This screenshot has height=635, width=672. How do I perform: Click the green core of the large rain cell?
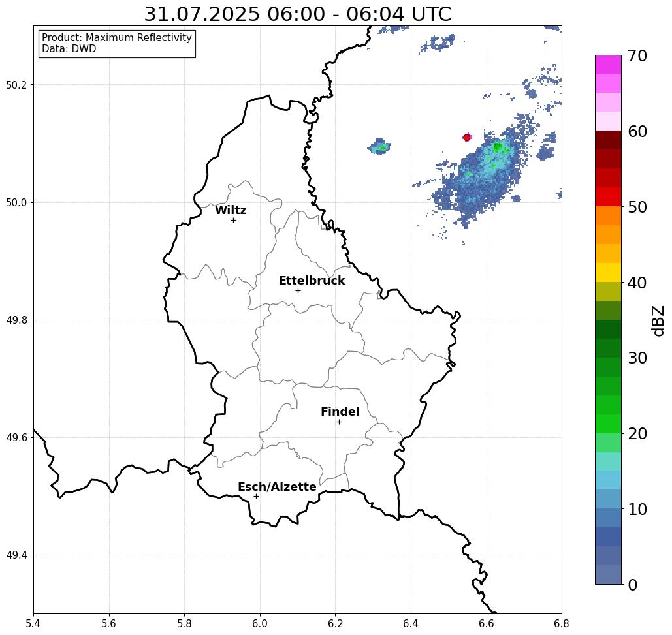pyautogui.click(x=497, y=146)
